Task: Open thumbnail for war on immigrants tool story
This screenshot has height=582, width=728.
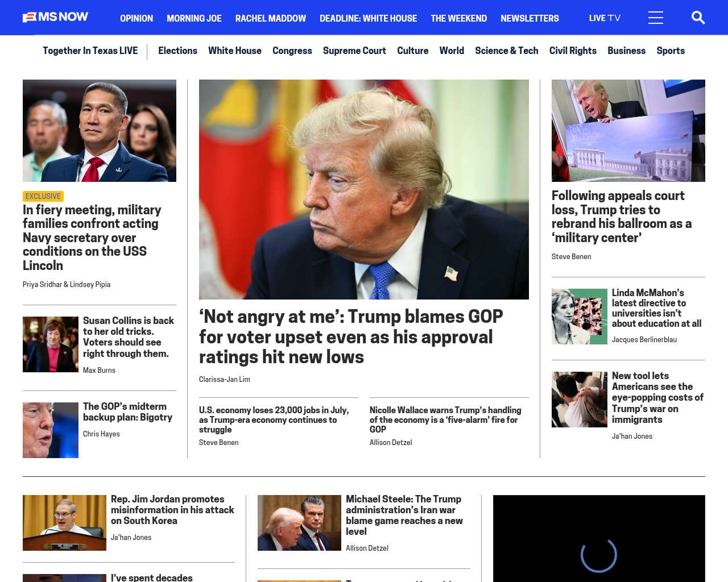Action: (580, 400)
